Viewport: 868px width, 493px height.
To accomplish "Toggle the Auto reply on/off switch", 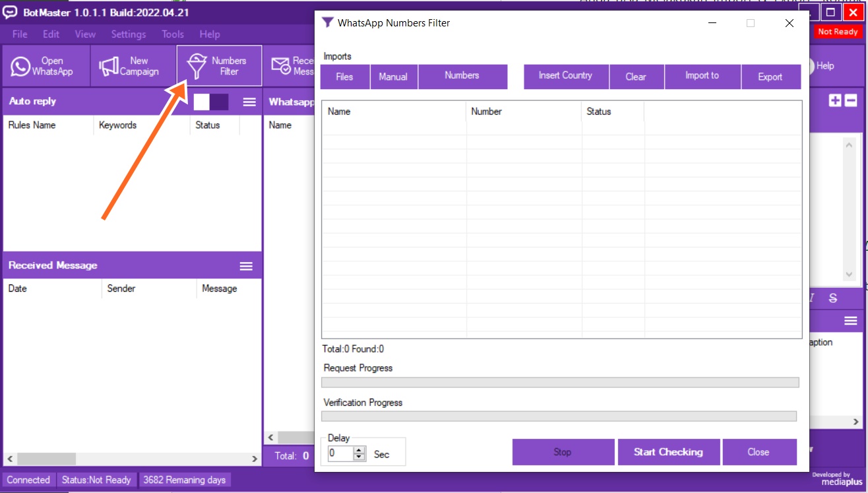I will [211, 102].
